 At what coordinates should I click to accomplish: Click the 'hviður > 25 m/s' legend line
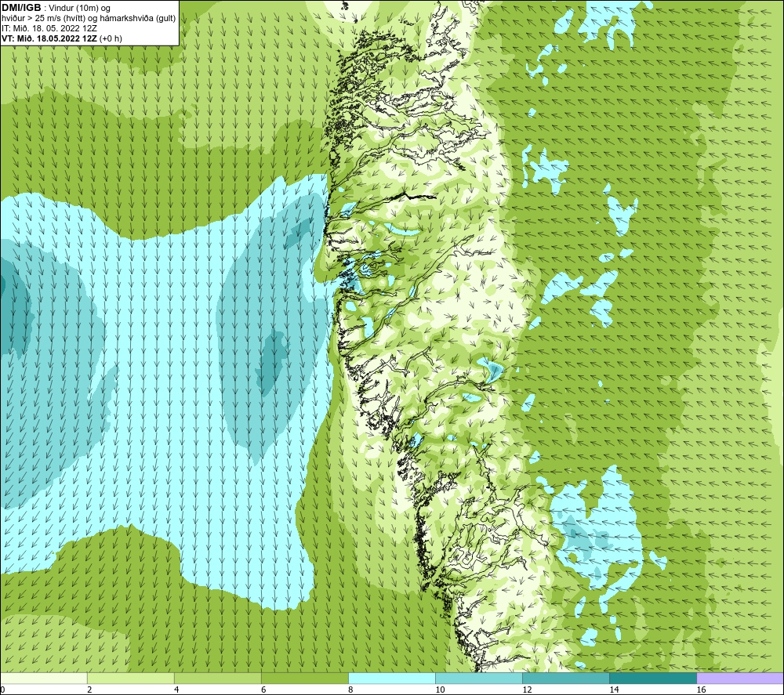pos(89,19)
